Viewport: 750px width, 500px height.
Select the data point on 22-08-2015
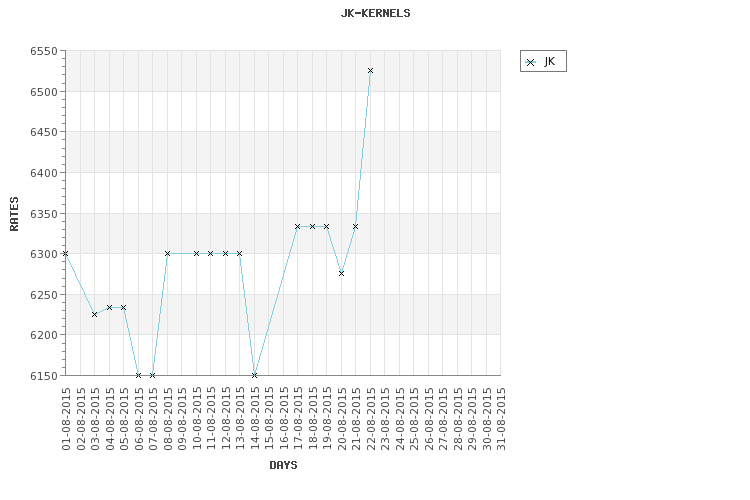click(370, 70)
